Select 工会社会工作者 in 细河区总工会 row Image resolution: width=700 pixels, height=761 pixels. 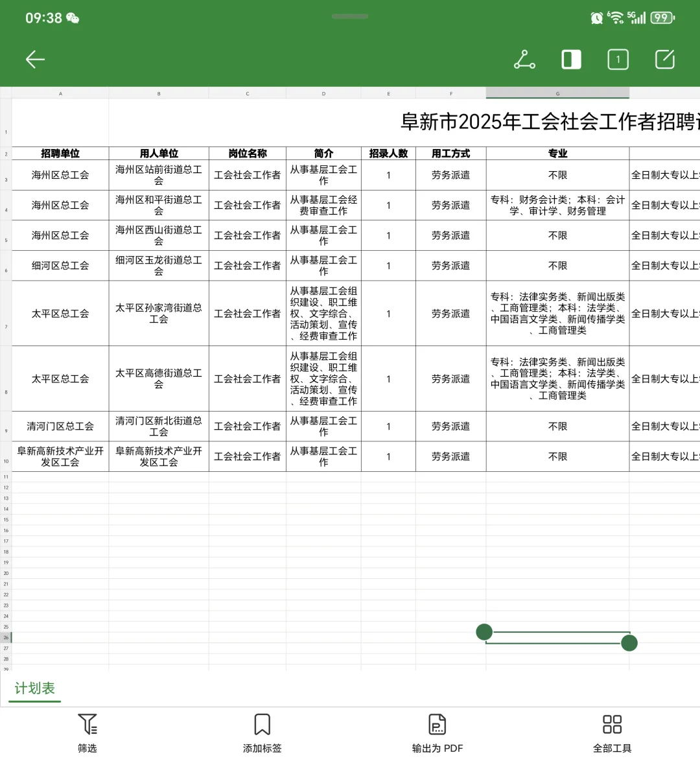[248, 266]
